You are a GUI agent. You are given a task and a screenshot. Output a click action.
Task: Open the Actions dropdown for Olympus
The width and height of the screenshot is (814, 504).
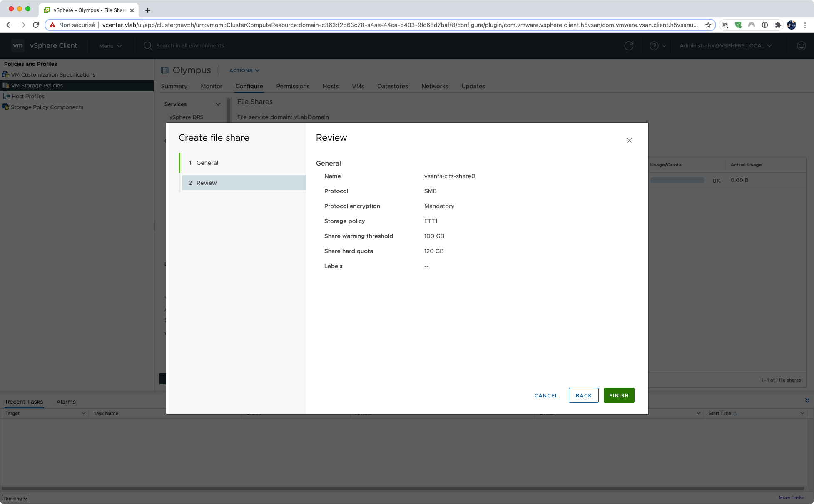click(244, 70)
